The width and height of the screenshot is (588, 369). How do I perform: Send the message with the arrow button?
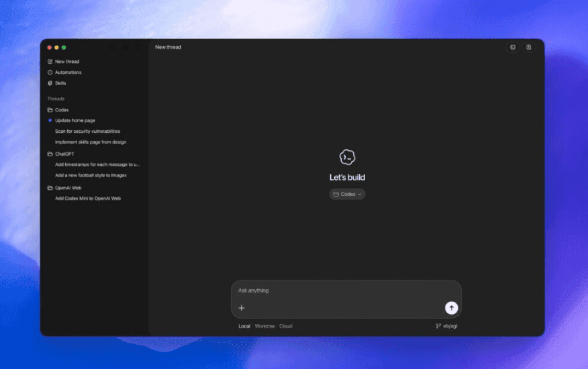tap(451, 308)
